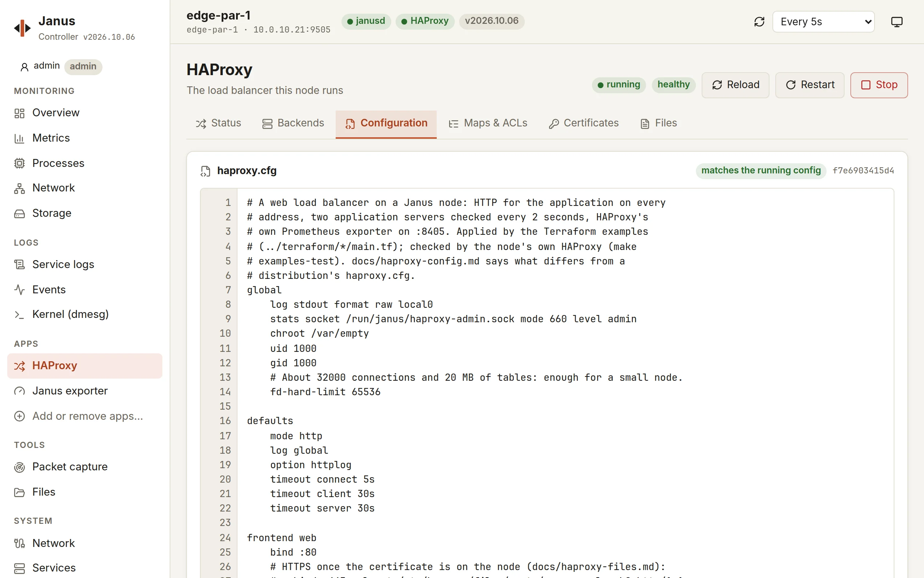
Task: Click the Events pulse icon
Action: click(x=19, y=290)
